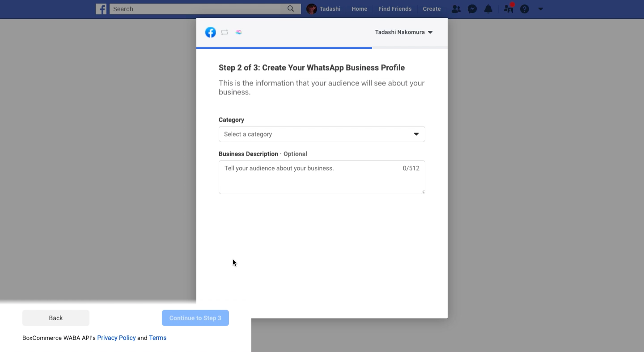
Task: Open the Select a category dropdown
Action: point(322,134)
